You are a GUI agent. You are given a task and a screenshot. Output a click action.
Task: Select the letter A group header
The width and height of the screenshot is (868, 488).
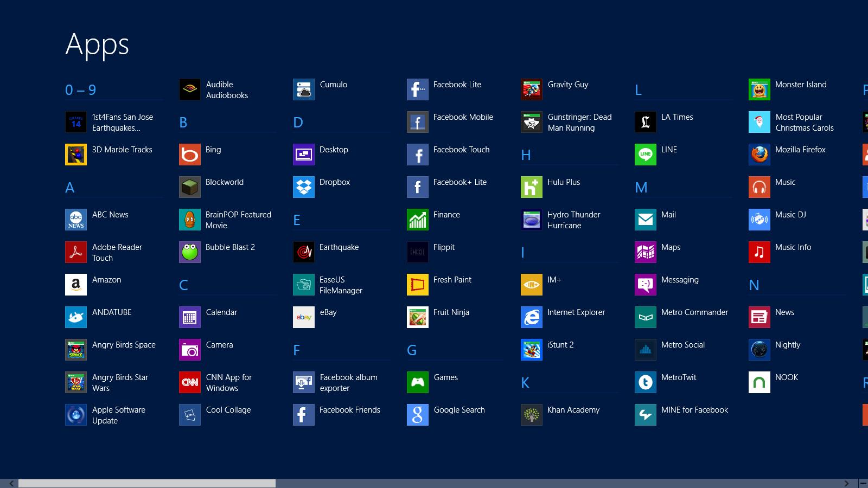[x=70, y=188]
